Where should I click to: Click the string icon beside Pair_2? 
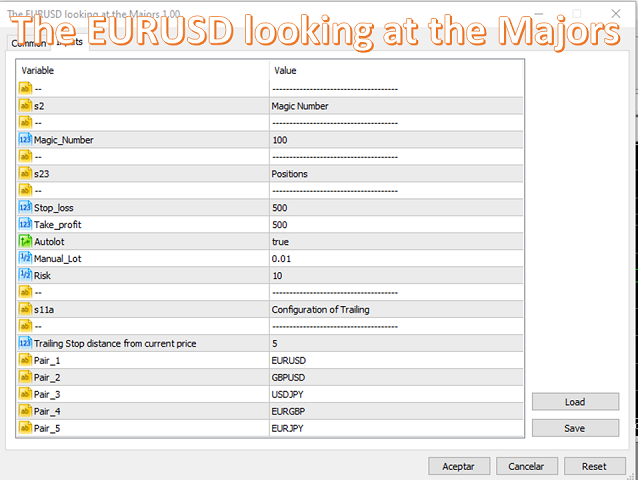tap(25, 377)
